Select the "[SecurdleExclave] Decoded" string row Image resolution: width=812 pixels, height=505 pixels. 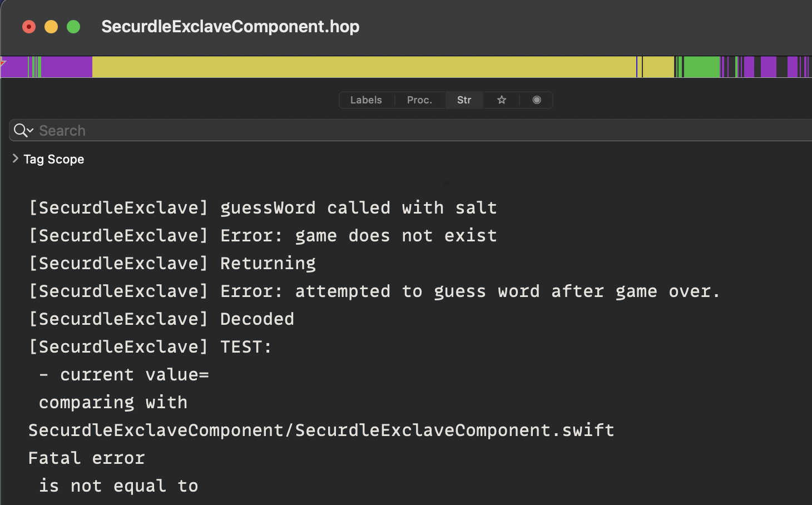click(x=161, y=319)
